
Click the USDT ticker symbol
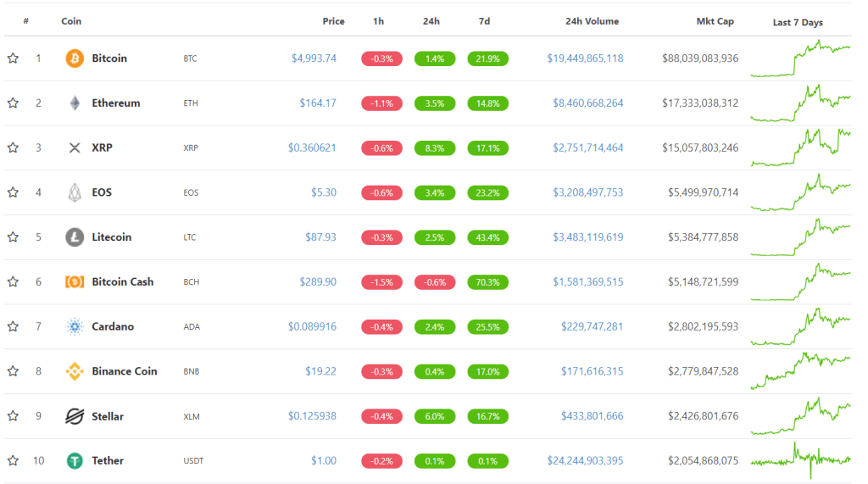(193, 461)
